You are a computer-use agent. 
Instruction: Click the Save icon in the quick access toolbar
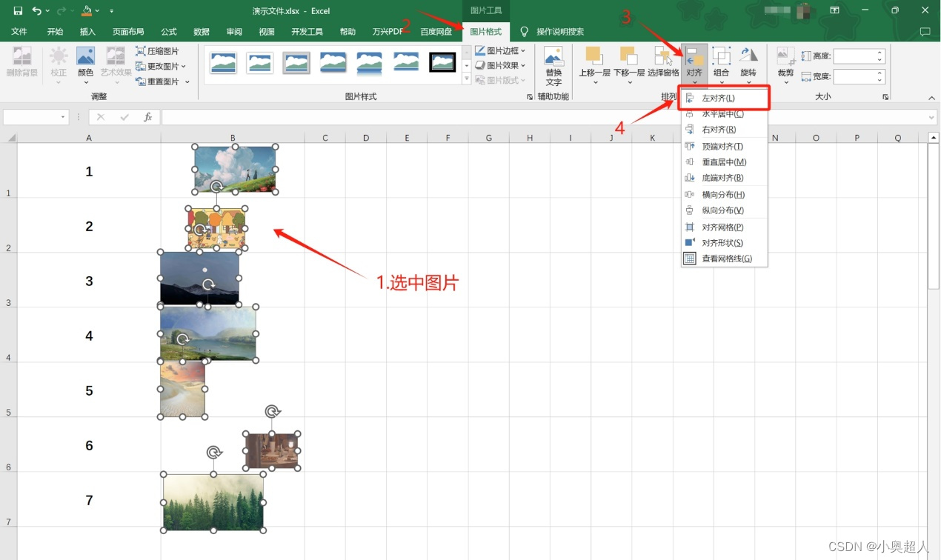coord(18,10)
